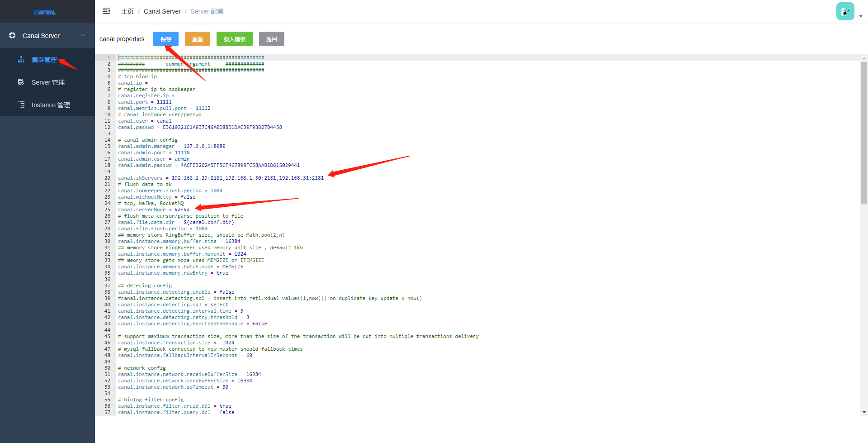Click canal.admin.passwd line
Image resolution: width=868 pixels, height=443 pixels.
(209, 165)
